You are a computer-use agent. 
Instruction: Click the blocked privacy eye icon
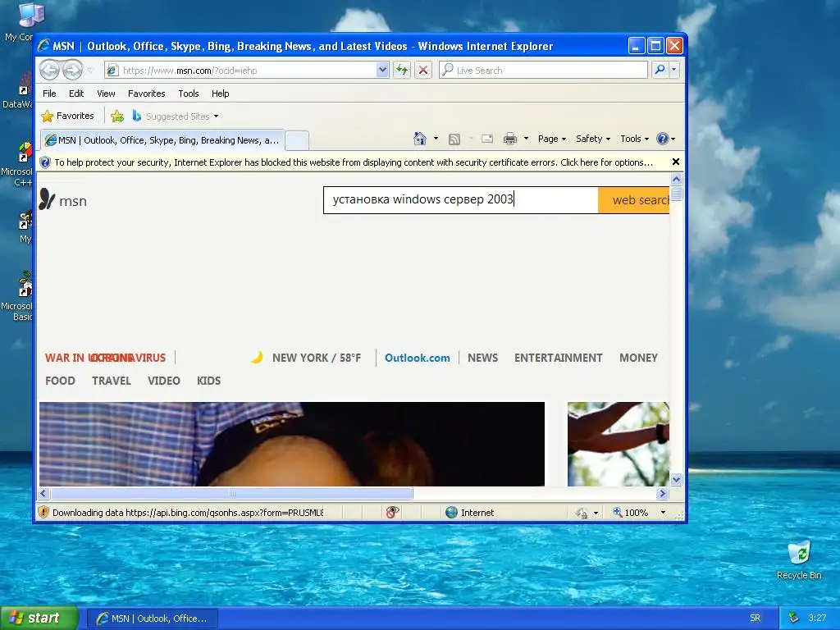click(392, 512)
